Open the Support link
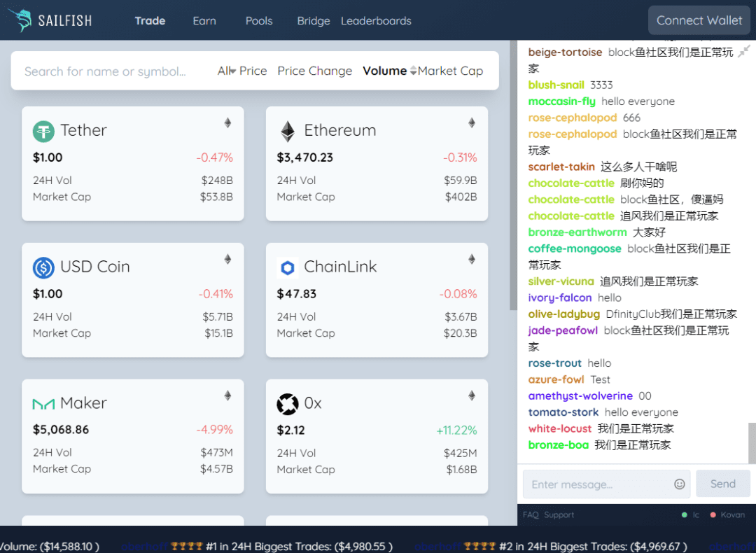Viewport: 756px width, 553px height. point(559,515)
